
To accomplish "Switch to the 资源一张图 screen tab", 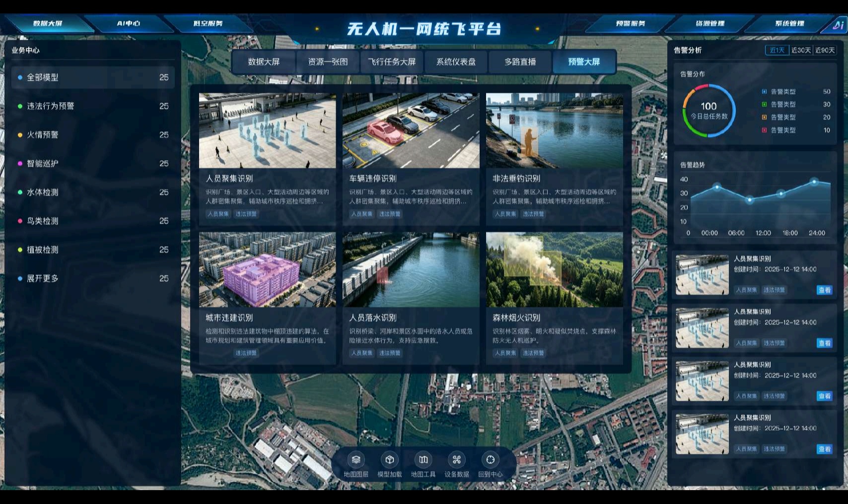I will point(328,62).
